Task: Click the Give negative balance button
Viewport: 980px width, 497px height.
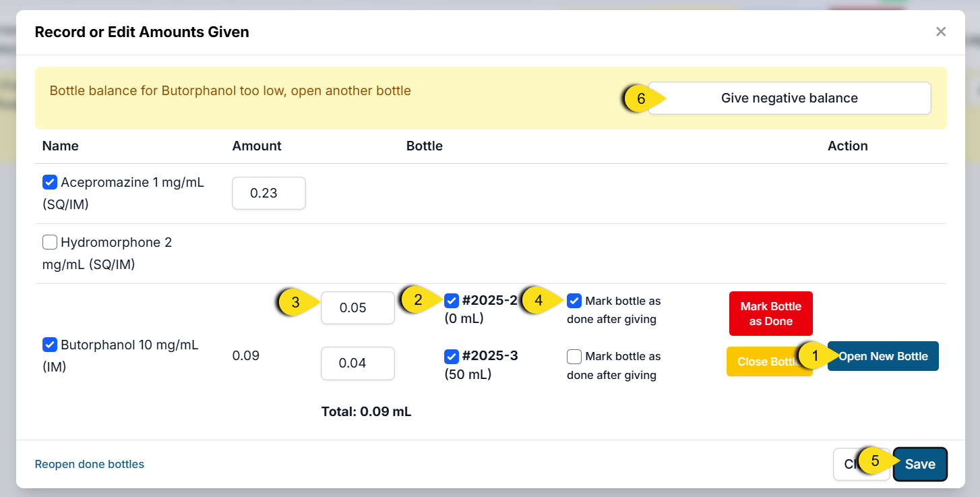Action: click(789, 98)
